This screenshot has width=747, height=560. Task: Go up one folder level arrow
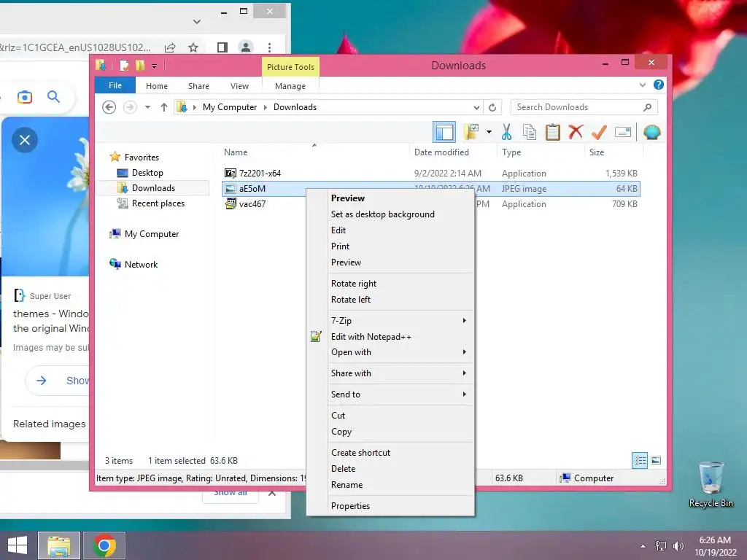(164, 107)
